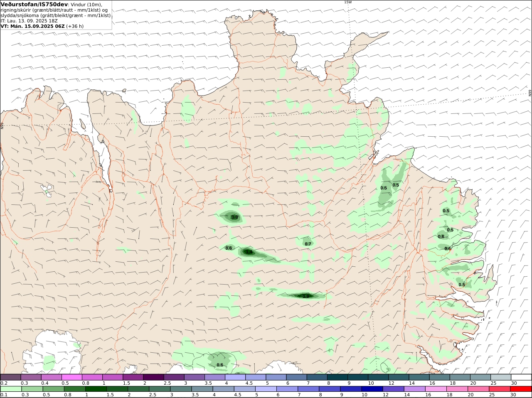Select the 0.1–0.3 palest green swatch, lower legend
Viewport: 532px width, 398px height.
click(x=11, y=389)
